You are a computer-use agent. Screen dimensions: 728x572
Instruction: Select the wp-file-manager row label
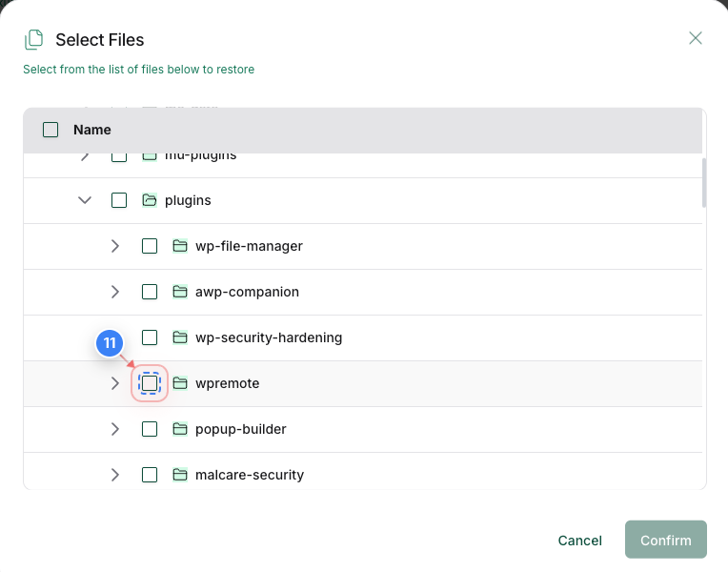[249, 246]
